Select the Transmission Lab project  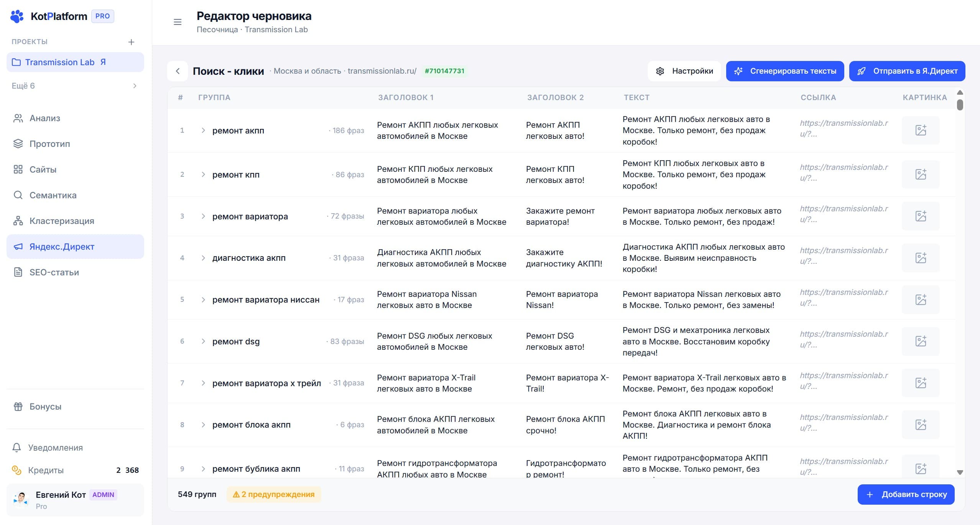coord(75,62)
